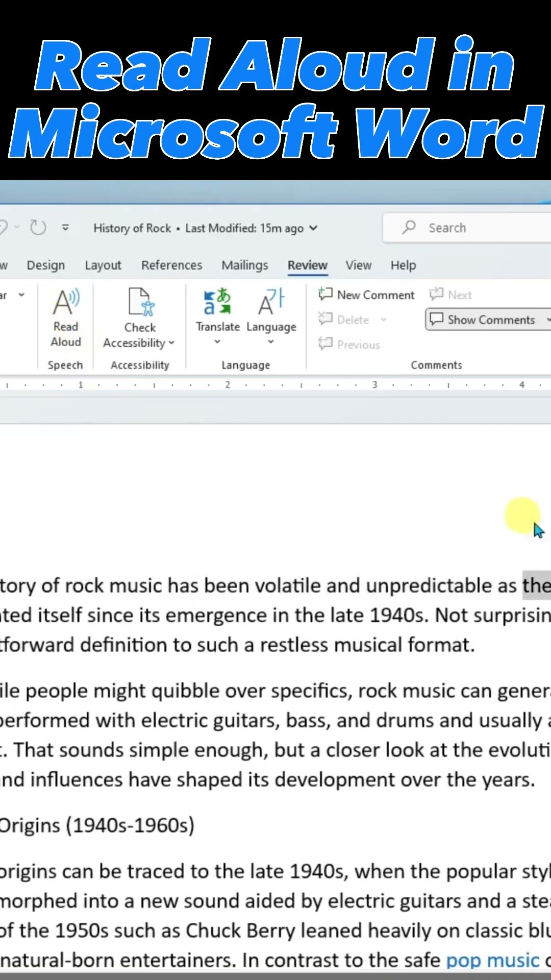The image size is (551, 980).
Task: Click ruler marker number 2
Action: coord(228,385)
